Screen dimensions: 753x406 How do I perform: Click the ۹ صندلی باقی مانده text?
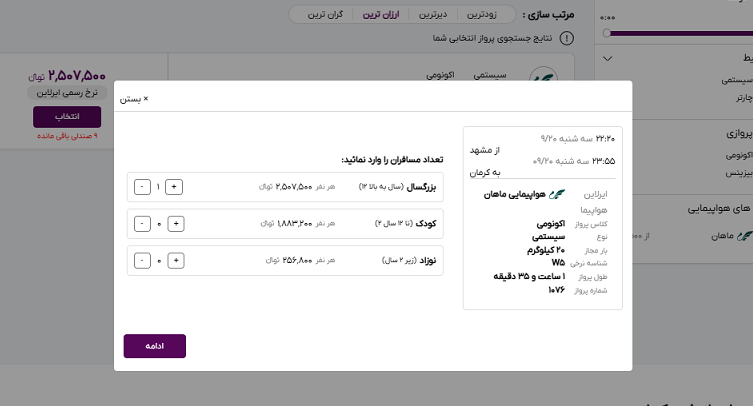[67, 136]
